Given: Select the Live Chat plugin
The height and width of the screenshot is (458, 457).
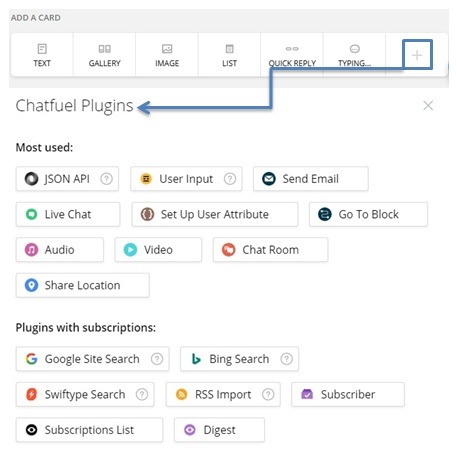Looking at the screenshot, I should [x=68, y=214].
